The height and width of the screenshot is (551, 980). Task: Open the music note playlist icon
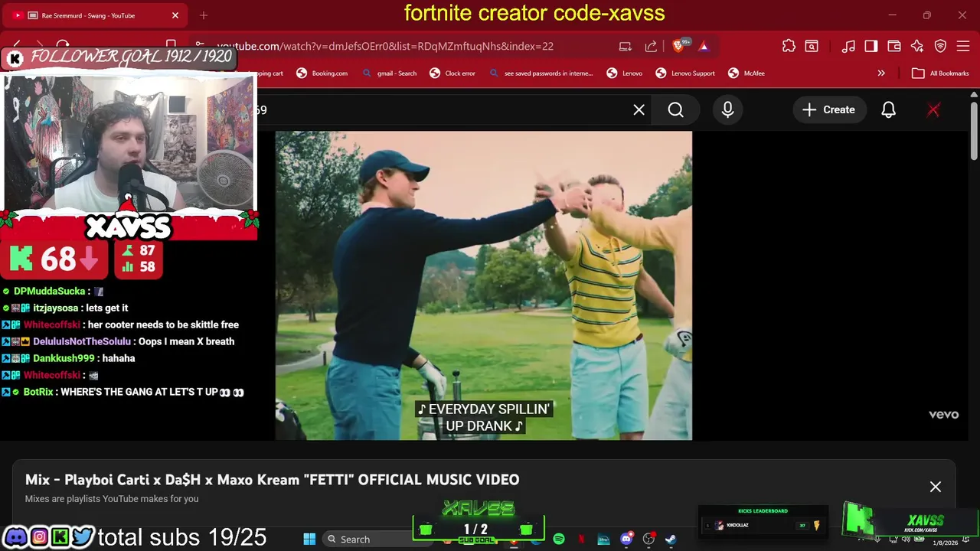tap(848, 46)
